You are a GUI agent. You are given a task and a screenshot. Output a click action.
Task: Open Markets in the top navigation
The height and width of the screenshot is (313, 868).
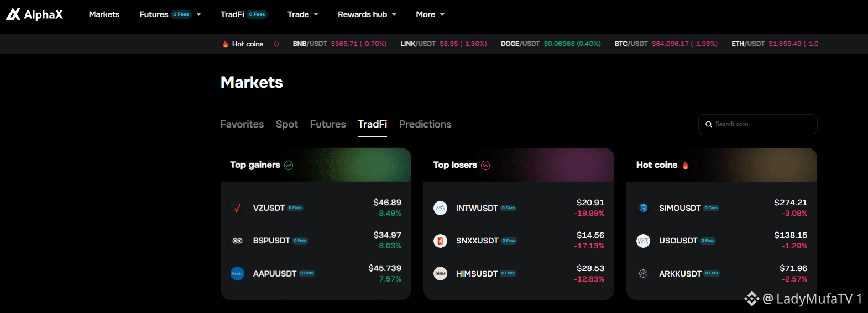point(104,14)
